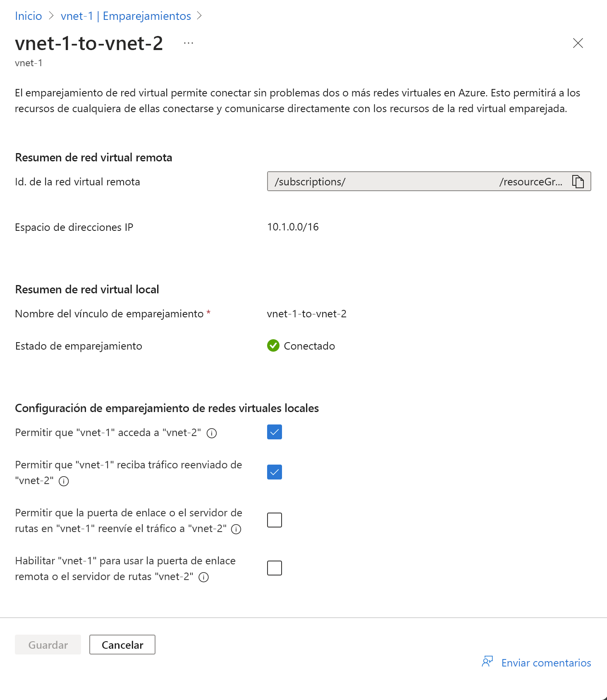Navigate to Inicio via breadcrumb

28,16
